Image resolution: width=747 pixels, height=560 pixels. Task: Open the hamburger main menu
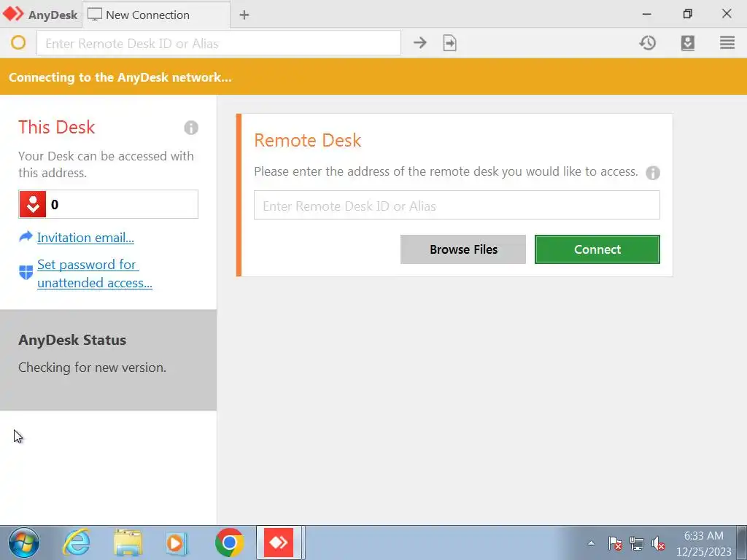pyautogui.click(x=727, y=43)
